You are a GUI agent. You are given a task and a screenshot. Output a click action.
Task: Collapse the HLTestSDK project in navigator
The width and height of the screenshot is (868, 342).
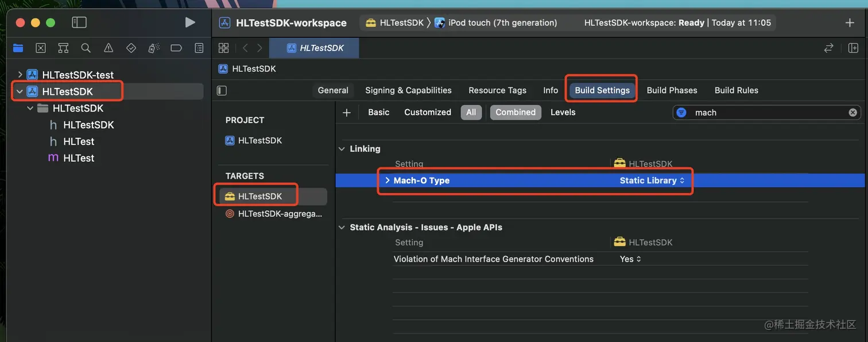[x=20, y=91]
